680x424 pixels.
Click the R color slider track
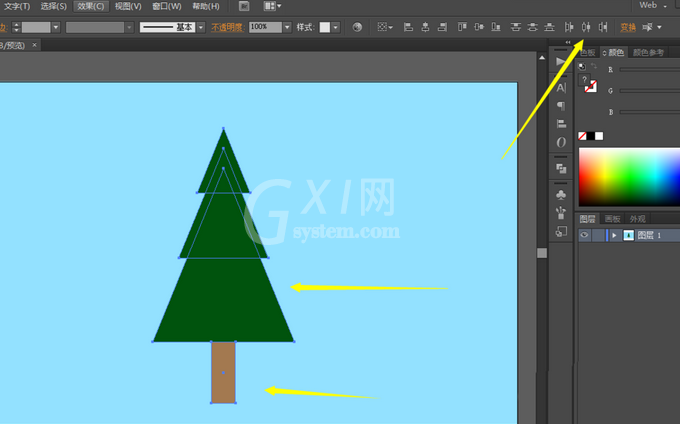(649, 69)
